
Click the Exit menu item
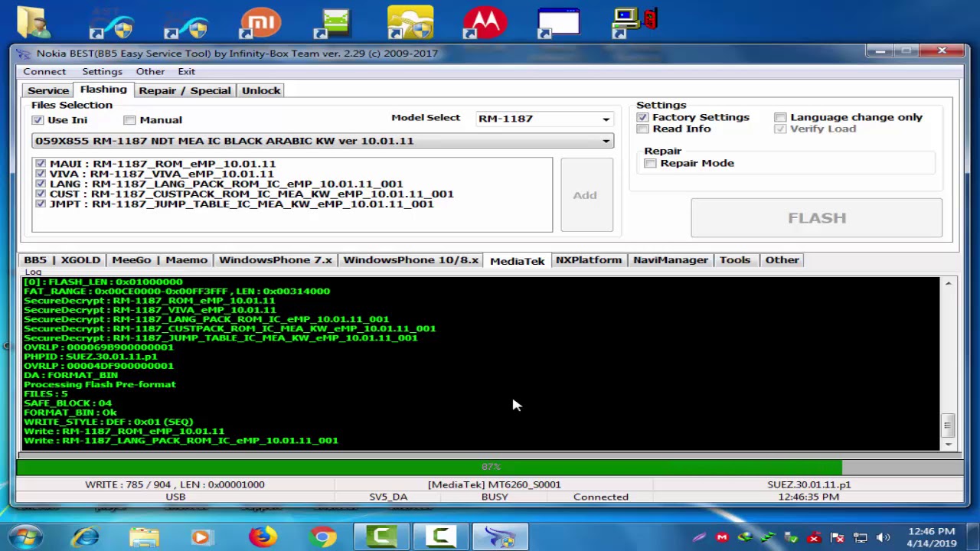coord(187,71)
